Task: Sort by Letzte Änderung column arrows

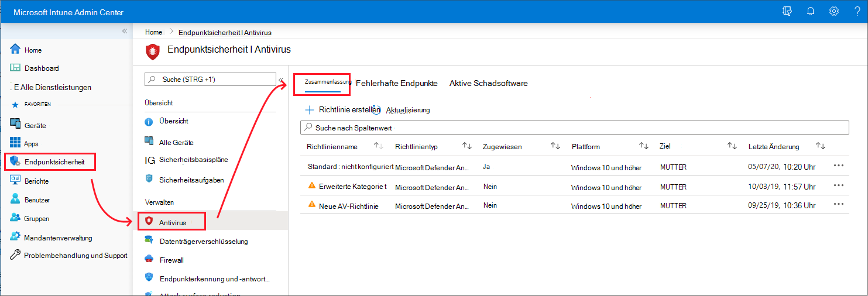Action: tap(820, 146)
